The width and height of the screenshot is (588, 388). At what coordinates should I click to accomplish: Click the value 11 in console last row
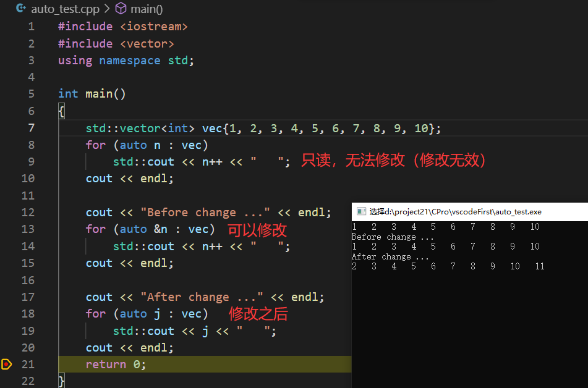[540, 266]
